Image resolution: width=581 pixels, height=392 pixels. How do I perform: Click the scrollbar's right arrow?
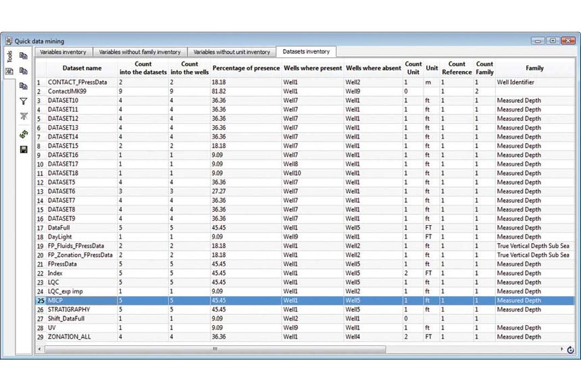561,349
